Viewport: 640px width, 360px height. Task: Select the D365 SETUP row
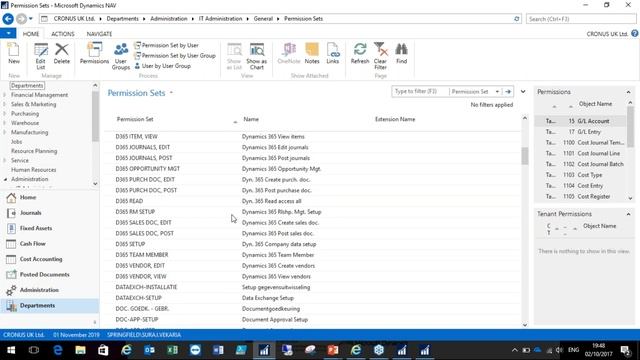312,244
